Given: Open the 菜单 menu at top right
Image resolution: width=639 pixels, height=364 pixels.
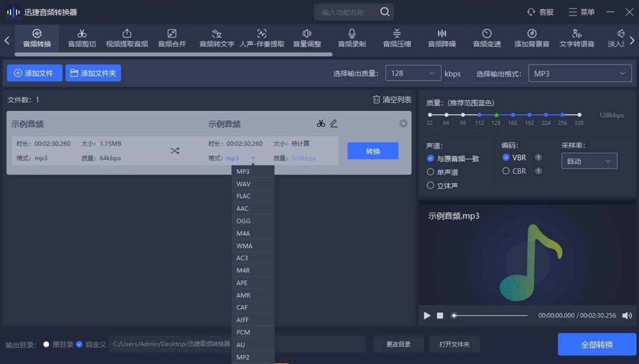Looking at the screenshot, I should (581, 12).
